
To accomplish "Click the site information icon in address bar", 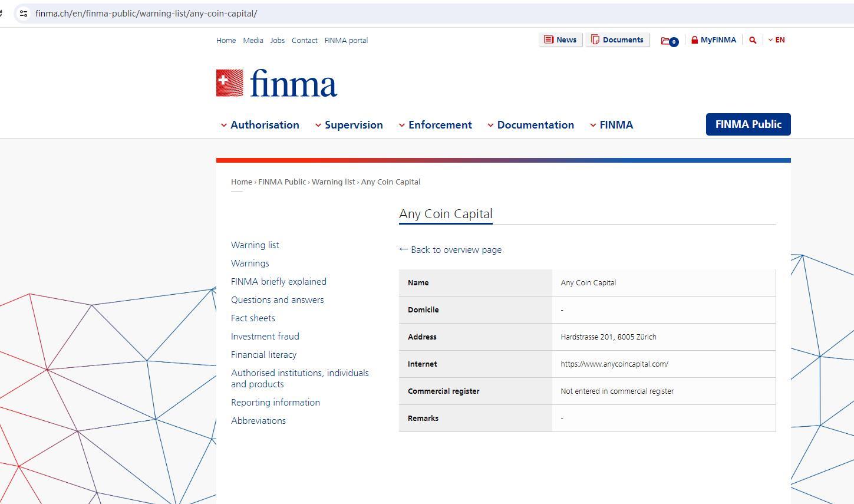I will 23,13.
